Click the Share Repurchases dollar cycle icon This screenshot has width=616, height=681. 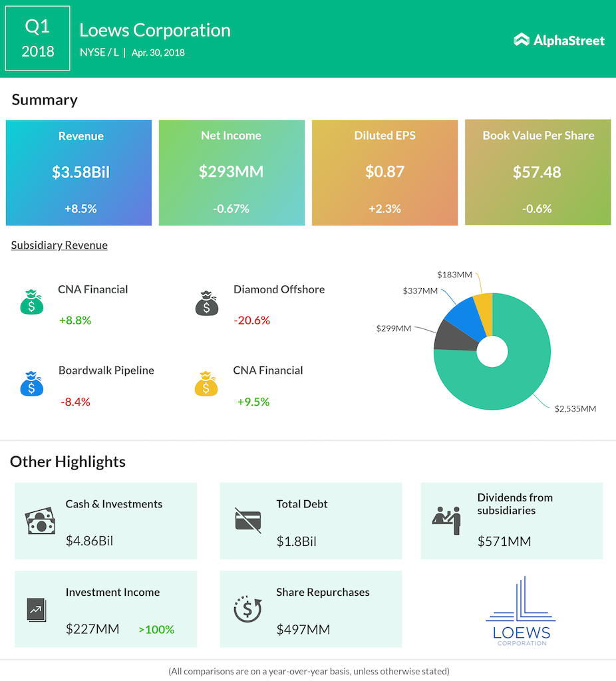pyautogui.click(x=247, y=609)
